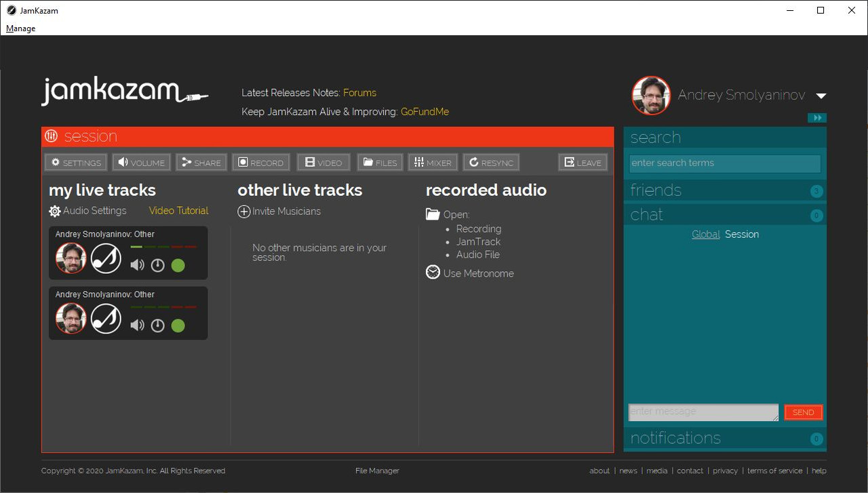Switch to the Session chat tab
868x493 pixels.
point(742,235)
